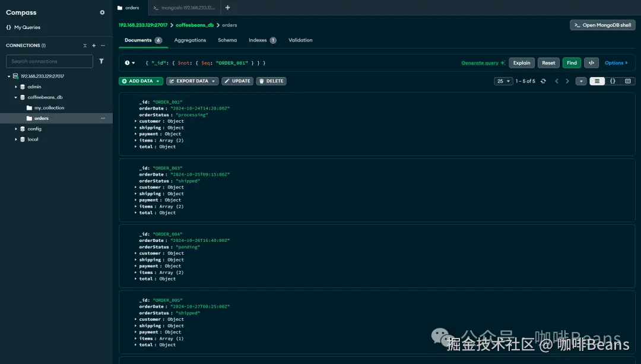Image resolution: width=641 pixels, height=364 pixels.
Task: Click Generate query link
Action: click(x=483, y=63)
